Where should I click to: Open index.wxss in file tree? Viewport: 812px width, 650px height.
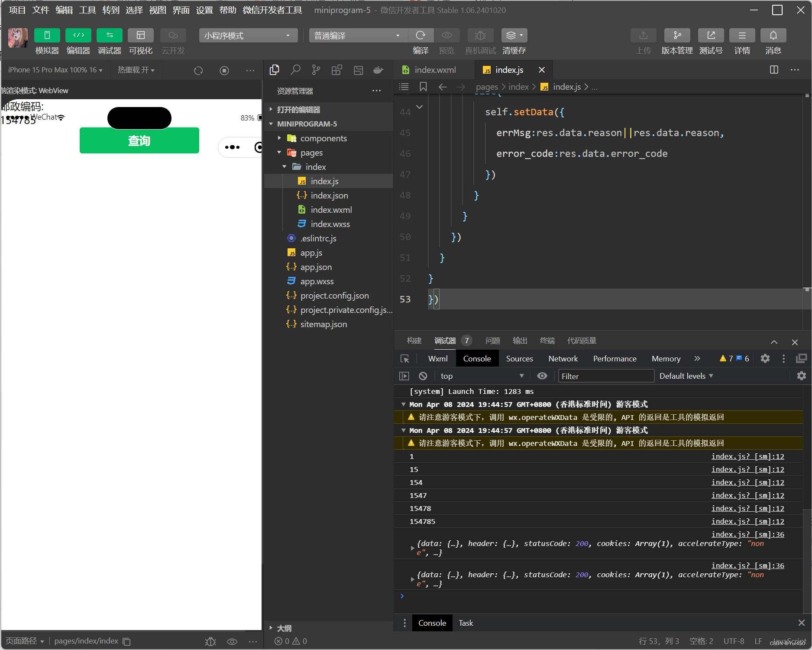pyautogui.click(x=328, y=224)
